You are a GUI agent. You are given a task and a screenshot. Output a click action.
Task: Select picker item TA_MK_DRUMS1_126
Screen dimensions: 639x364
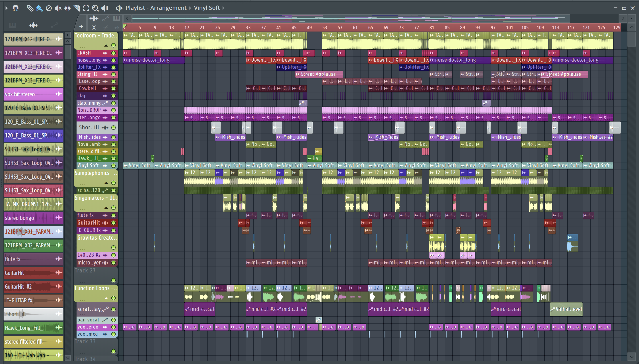[x=34, y=204]
